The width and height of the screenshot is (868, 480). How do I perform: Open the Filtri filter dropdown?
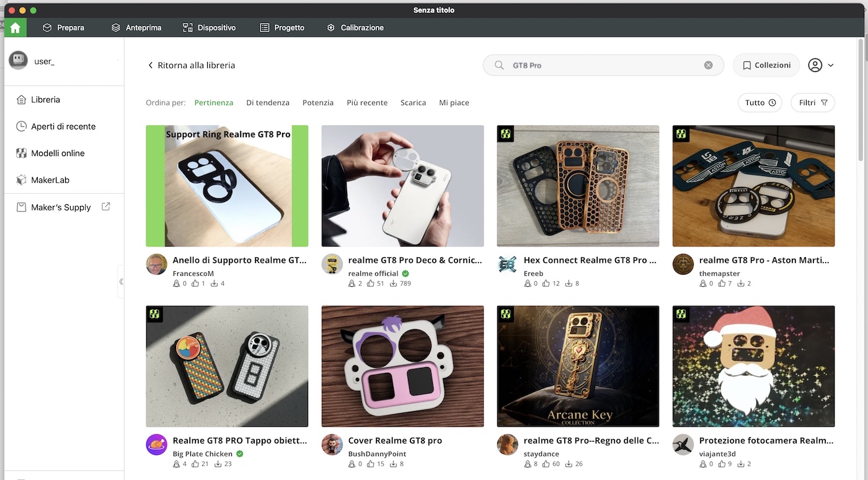(x=813, y=103)
